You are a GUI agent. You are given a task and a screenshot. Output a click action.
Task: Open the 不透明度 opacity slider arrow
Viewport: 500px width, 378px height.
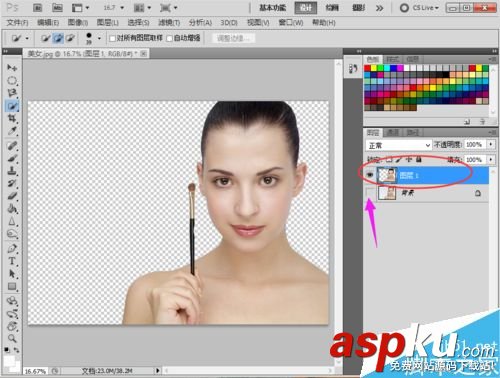tap(491, 144)
